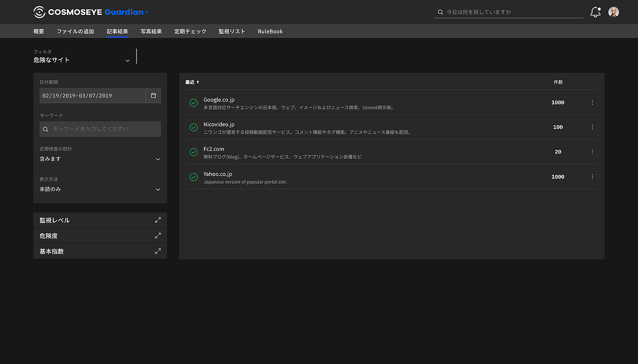Image resolution: width=638 pixels, height=364 pixels.
Task: Open the RuleBook tab
Action: pos(270,31)
